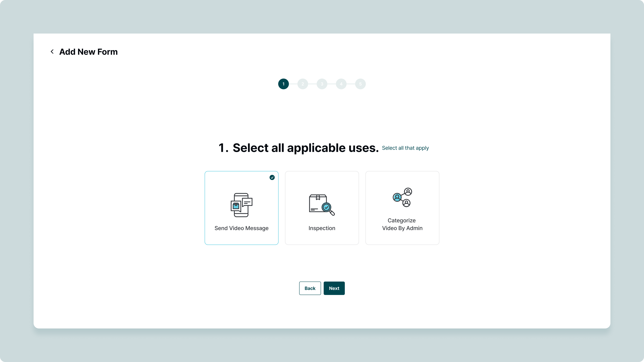Viewport: 644px width, 362px height.
Task: Click the Select all that apply hint
Action: click(x=405, y=148)
